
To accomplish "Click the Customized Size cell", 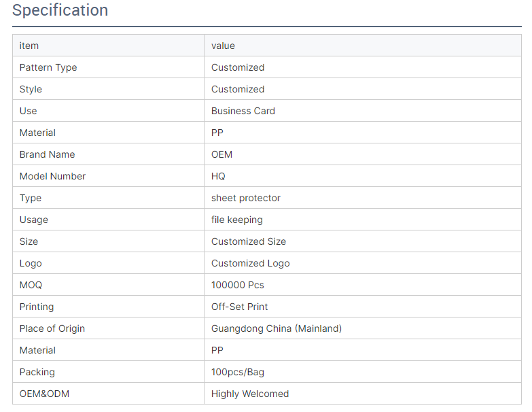I will pyautogui.click(x=249, y=241).
